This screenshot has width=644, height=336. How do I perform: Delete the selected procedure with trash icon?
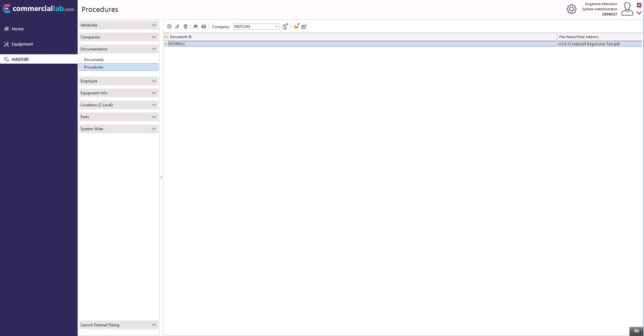tap(186, 26)
